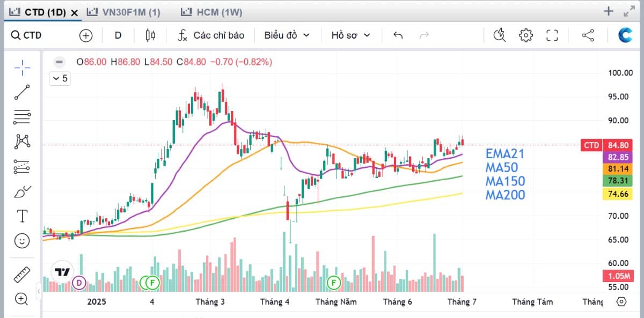Click the D timeframe interval button
This screenshot has width=644, height=318.
[x=118, y=35]
